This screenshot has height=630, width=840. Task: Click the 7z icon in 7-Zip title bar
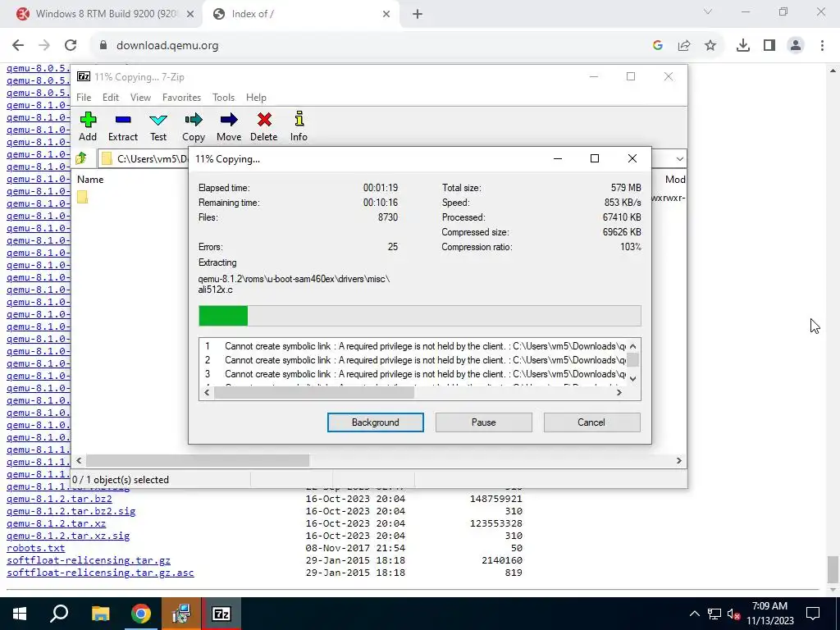click(x=84, y=76)
